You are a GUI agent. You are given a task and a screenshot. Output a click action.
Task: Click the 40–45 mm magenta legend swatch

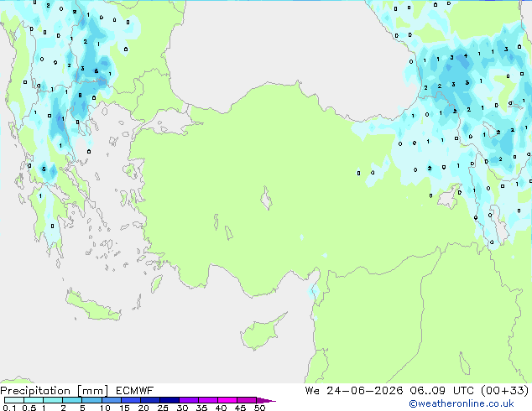pyautogui.click(x=227, y=400)
